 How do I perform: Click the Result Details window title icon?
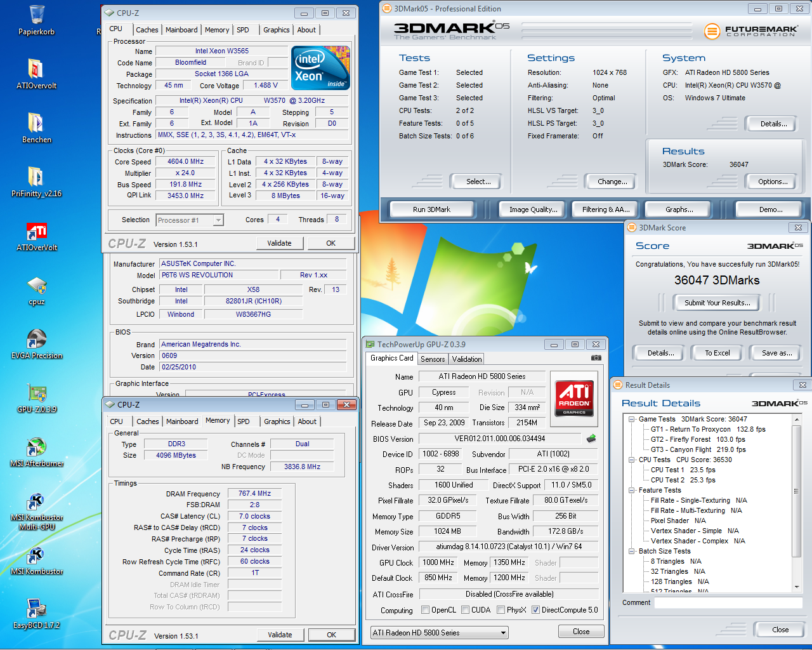(618, 385)
